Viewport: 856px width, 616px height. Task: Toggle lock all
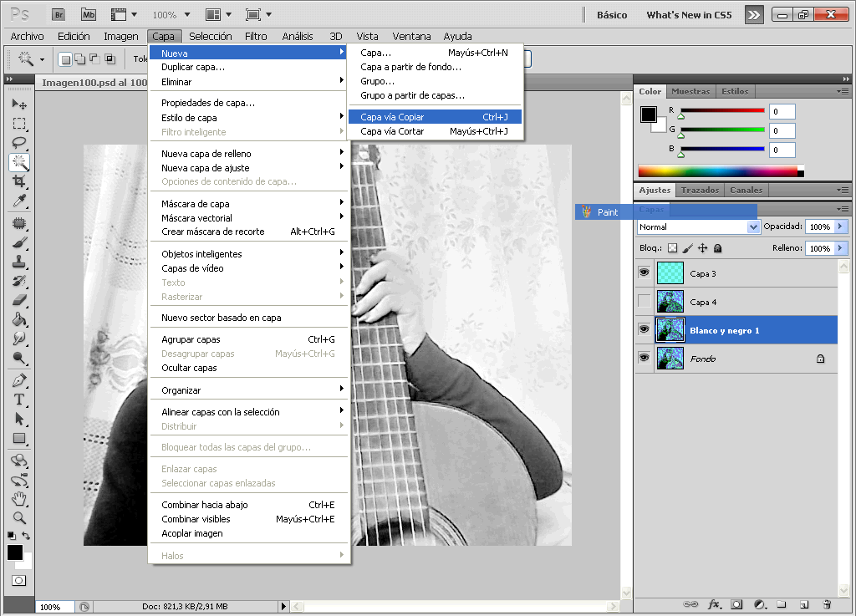pyautogui.click(x=718, y=248)
